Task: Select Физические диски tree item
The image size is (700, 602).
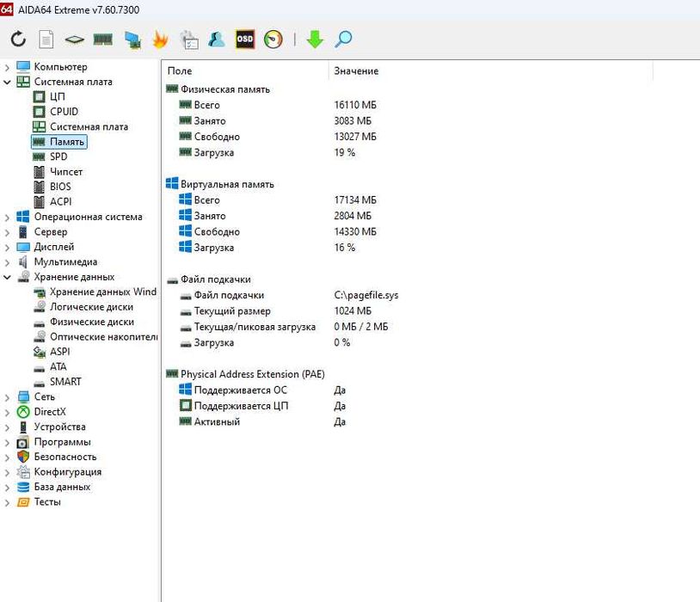Action: [91, 322]
